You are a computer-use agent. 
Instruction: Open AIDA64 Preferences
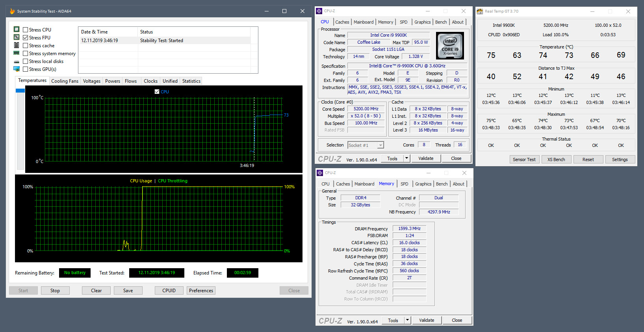click(x=201, y=291)
